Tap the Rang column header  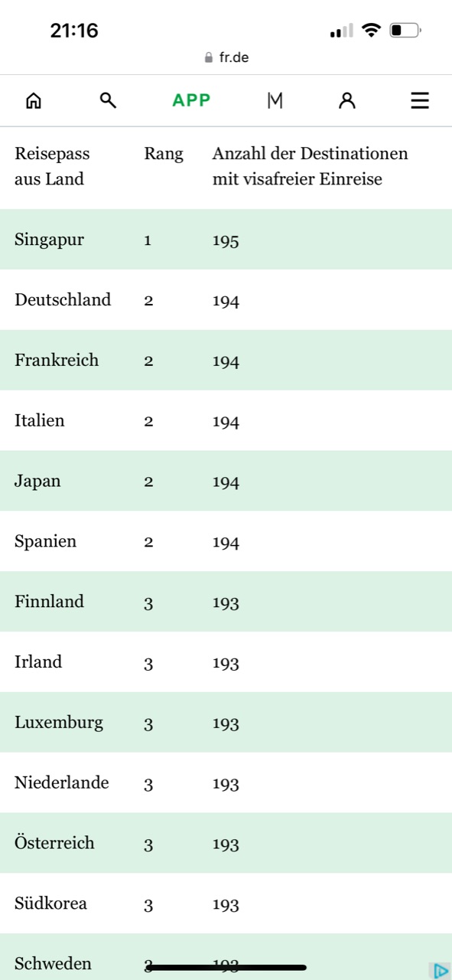click(x=164, y=154)
